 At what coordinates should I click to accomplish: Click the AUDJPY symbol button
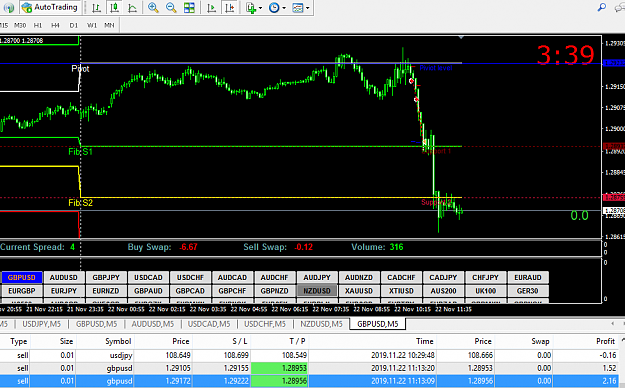317,277
